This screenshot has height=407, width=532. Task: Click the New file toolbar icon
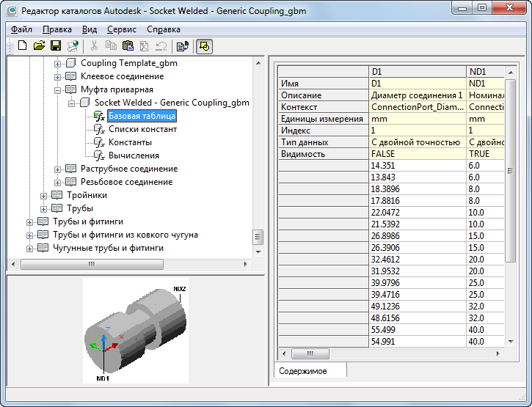click(23, 45)
